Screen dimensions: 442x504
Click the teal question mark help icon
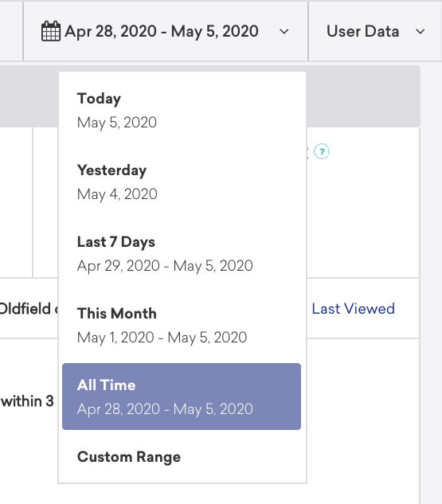click(322, 151)
